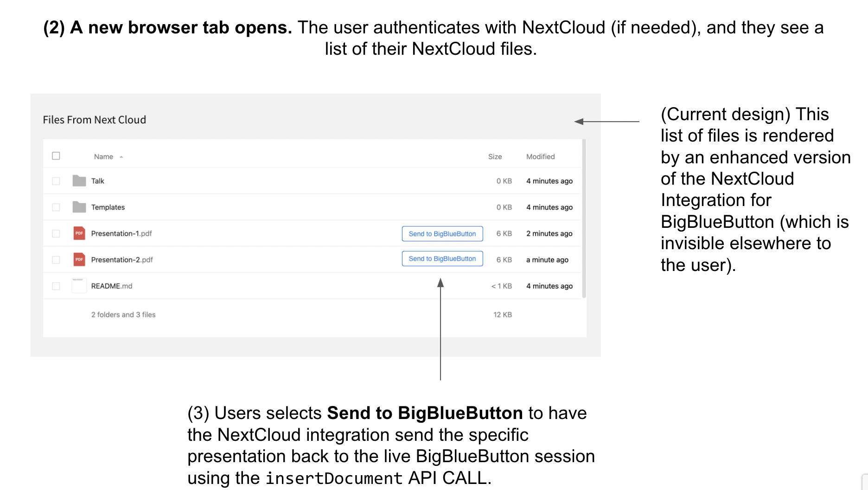
Task: Open the Talk folder
Action: (x=98, y=181)
